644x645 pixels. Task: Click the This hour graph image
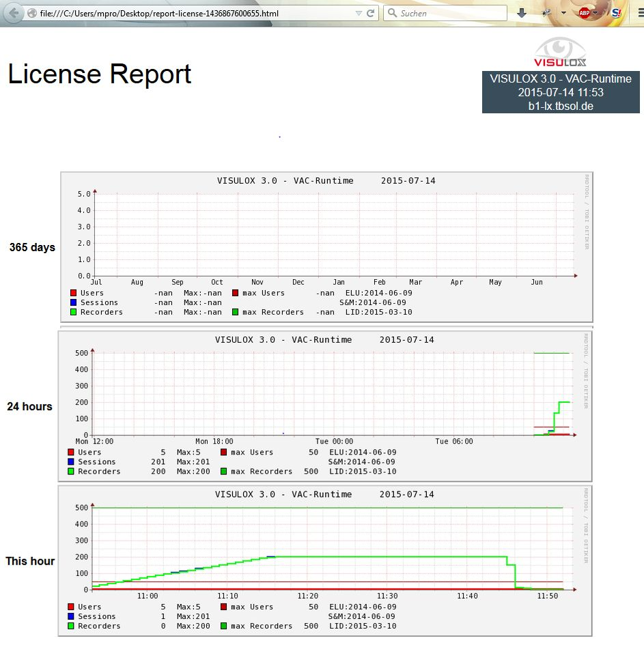[x=325, y=560]
